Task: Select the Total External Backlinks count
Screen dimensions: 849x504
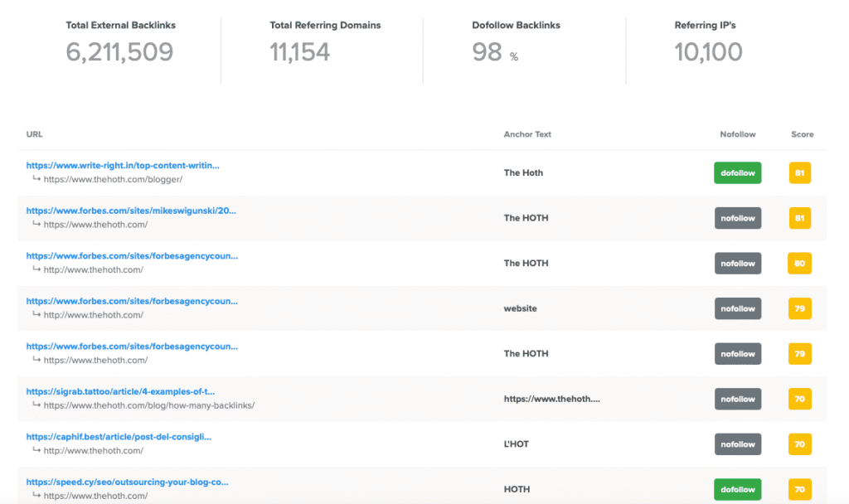Action: click(x=119, y=52)
